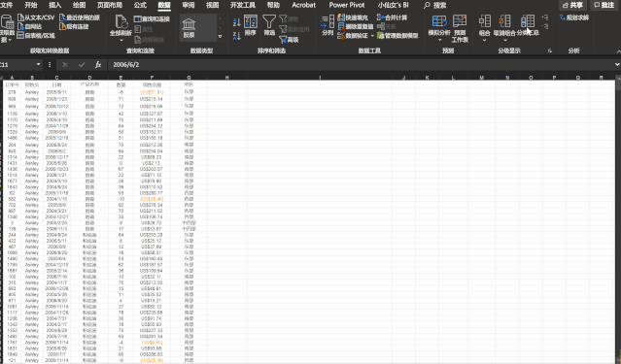
Task: Click 模拟分析 (What-If Analysis) icon
Action: [x=439, y=21]
